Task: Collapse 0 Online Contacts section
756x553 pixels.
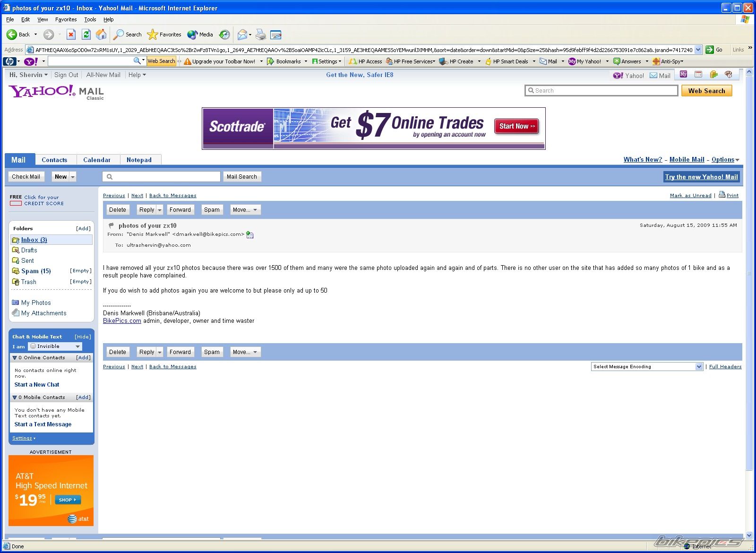Action: pos(15,358)
